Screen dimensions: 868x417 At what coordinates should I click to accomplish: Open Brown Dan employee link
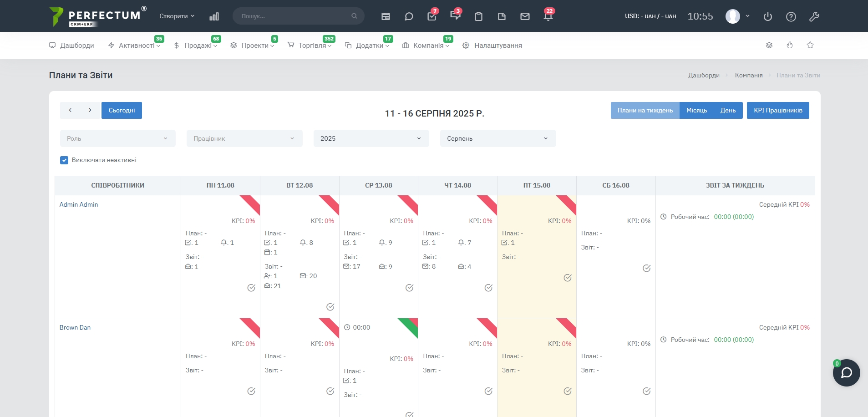coord(75,327)
